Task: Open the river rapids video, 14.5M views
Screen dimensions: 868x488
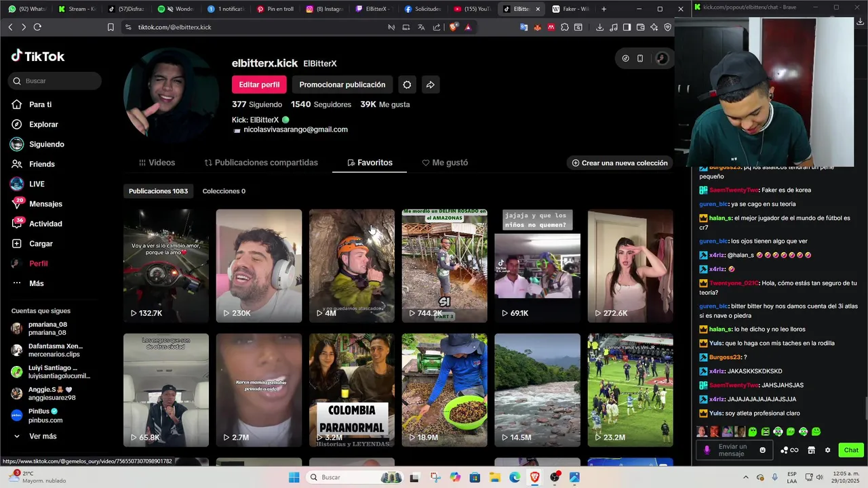Action: (537, 390)
